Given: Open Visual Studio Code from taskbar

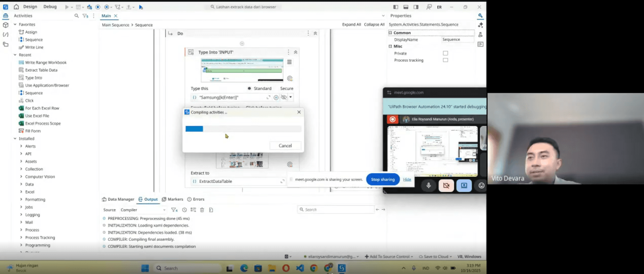Looking at the screenshot, I should pos(300,268).
